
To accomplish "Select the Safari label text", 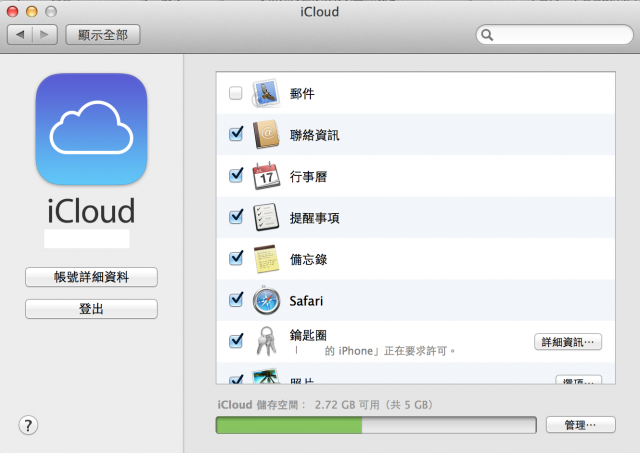I will click(x=306, y=301).
